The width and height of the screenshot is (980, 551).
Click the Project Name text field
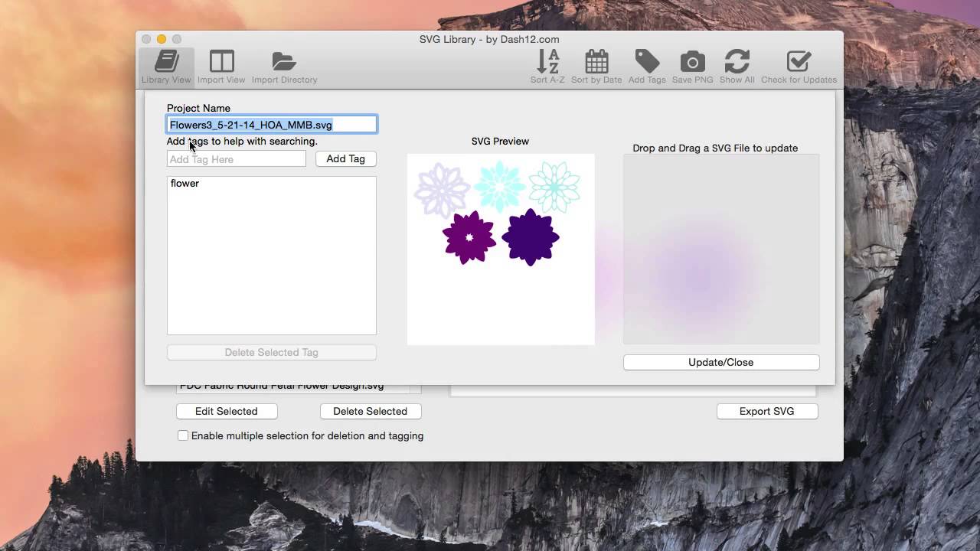pos(272,125)
